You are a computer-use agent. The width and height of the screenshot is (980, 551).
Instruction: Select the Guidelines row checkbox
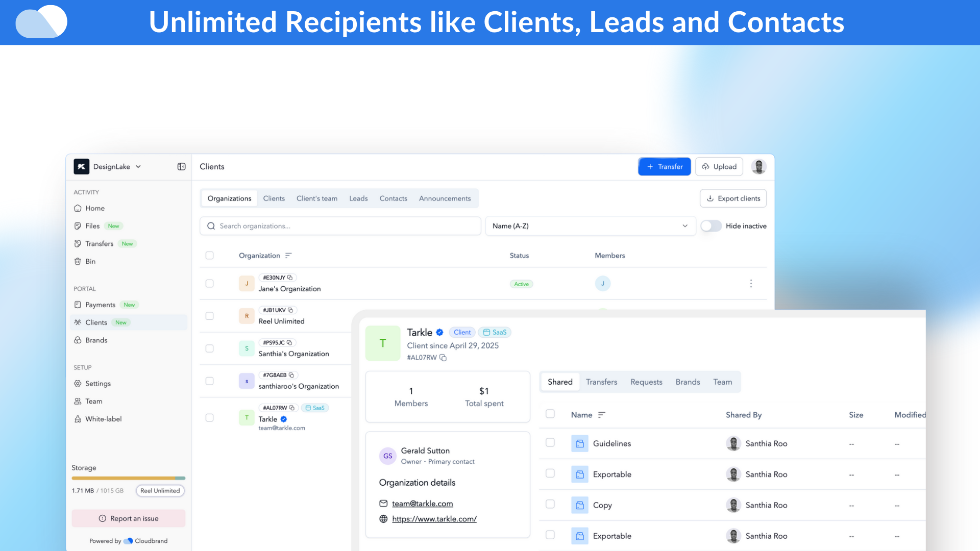(x=550, y=443)
